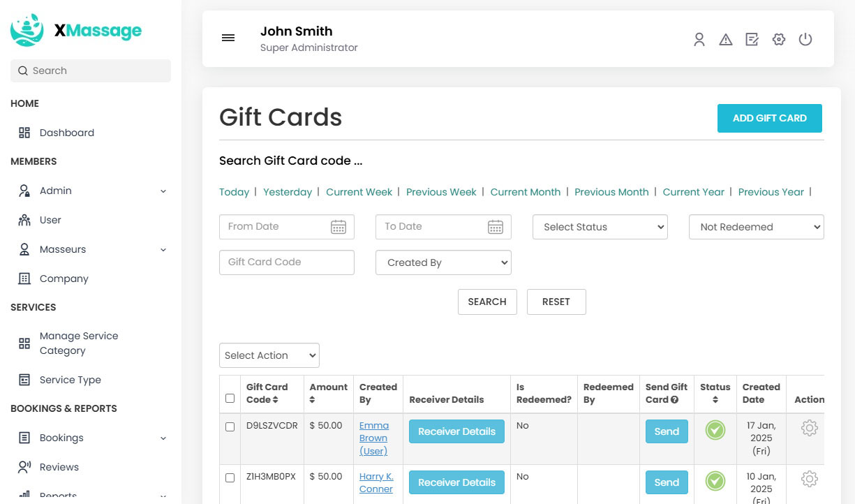Open the Select Status dropdown
Image resolution: width=855 pixels, height=504 pixels.
tap(600, 227)
